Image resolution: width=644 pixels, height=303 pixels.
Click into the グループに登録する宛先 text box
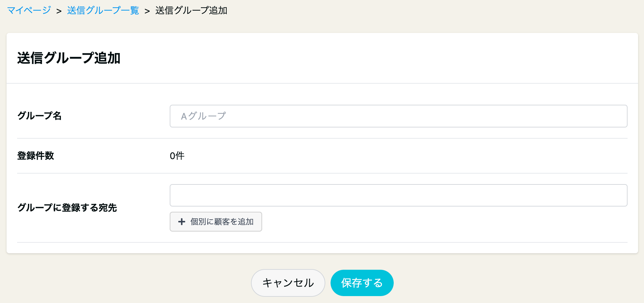point(398,195)
